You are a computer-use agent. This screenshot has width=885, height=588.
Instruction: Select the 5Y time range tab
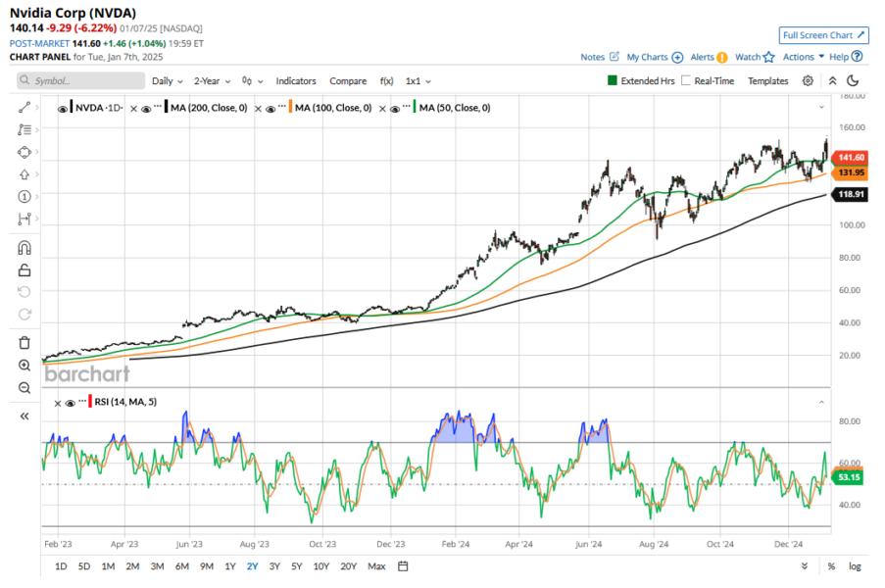click(296, 566)
